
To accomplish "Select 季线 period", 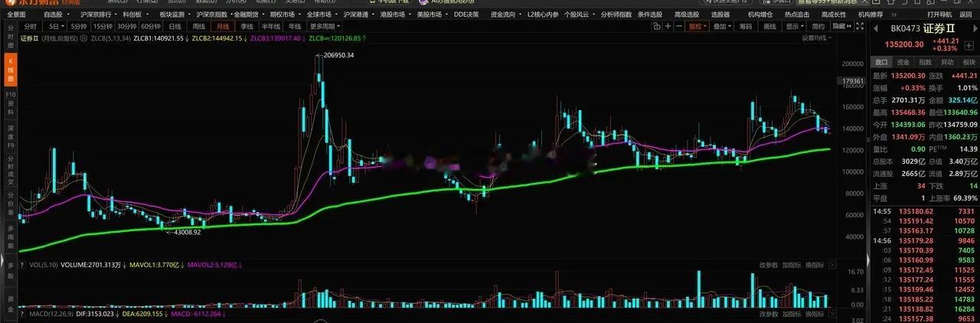I will tap(247, 26).
